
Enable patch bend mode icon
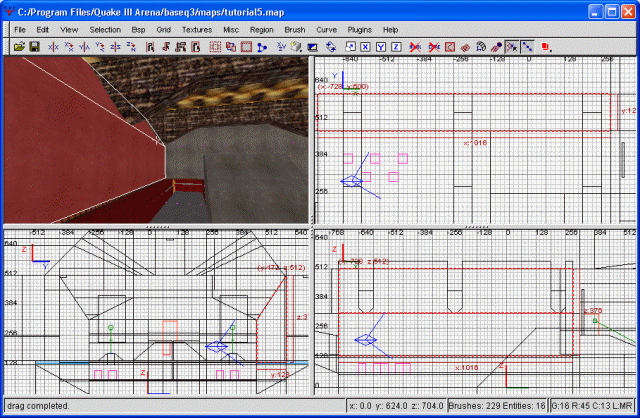[x=481, y=47]
